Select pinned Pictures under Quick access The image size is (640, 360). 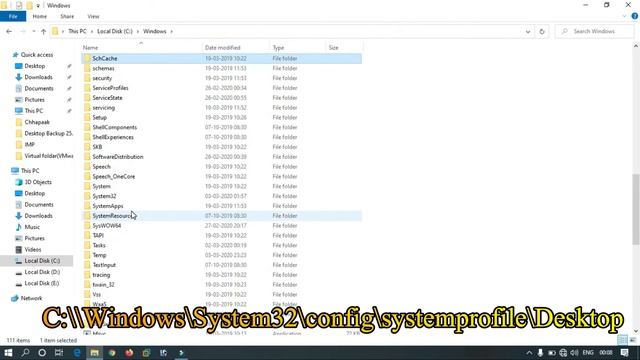pyautogui.click(x=34, y=100)
